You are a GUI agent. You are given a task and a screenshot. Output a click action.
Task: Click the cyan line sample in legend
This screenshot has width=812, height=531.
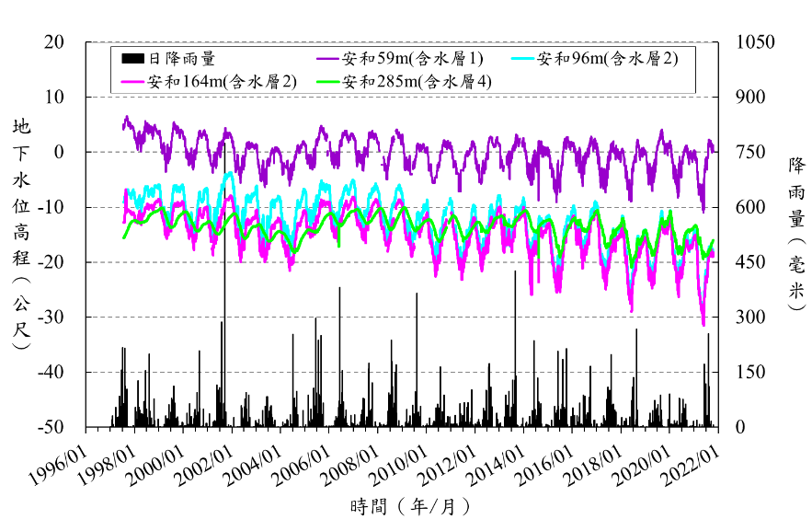pyautogui.click(x=522, y=59)
